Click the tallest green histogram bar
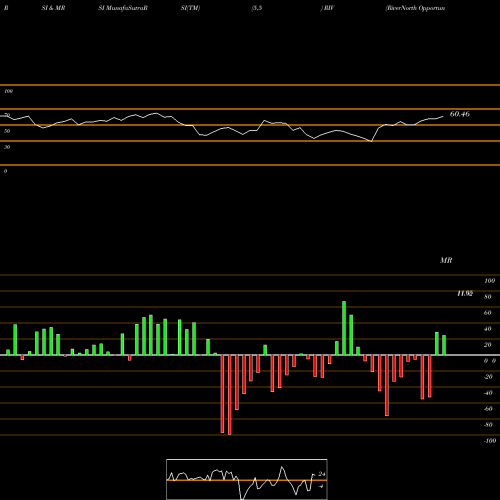Viewport: 500px width, 500px height. coord(344,328)
